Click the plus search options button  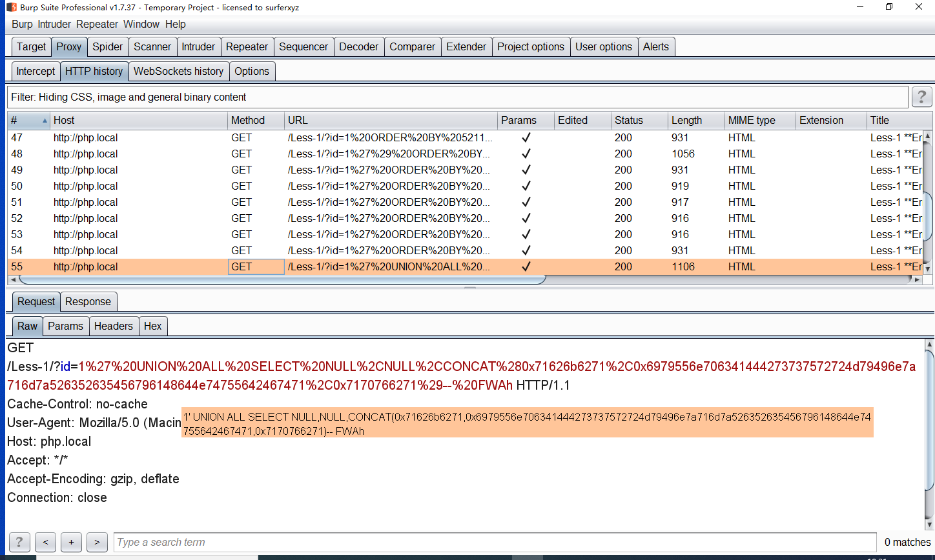pos(71,542)
